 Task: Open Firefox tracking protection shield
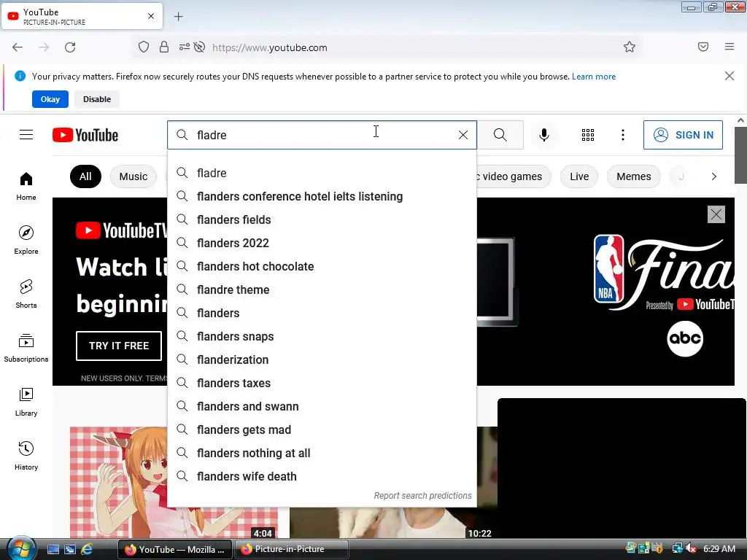tap(144, 47)
